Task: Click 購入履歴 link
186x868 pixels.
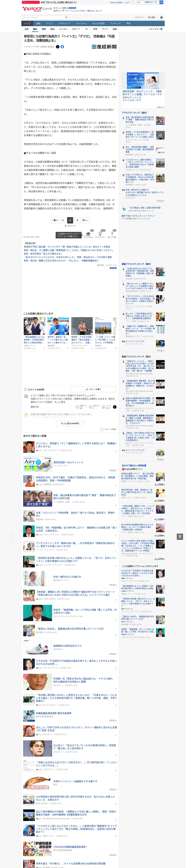Action: (x=152, y=17)
